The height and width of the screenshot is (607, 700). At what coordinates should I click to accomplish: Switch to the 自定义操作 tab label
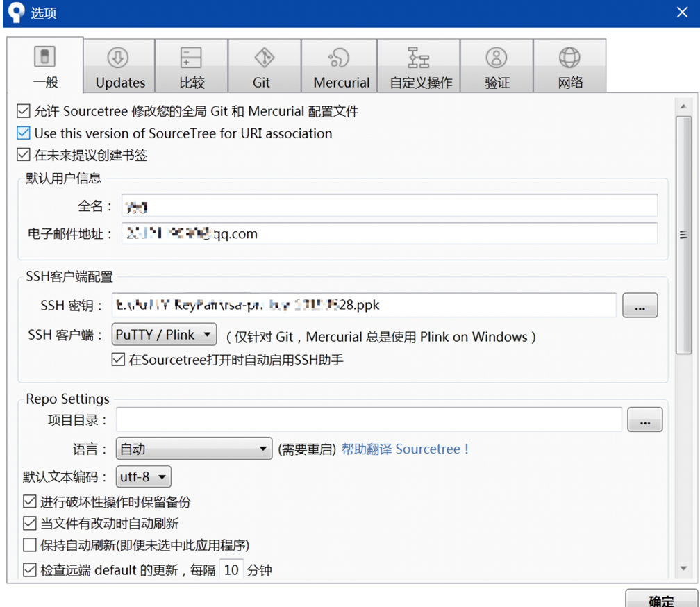click(x=421, y=83)
